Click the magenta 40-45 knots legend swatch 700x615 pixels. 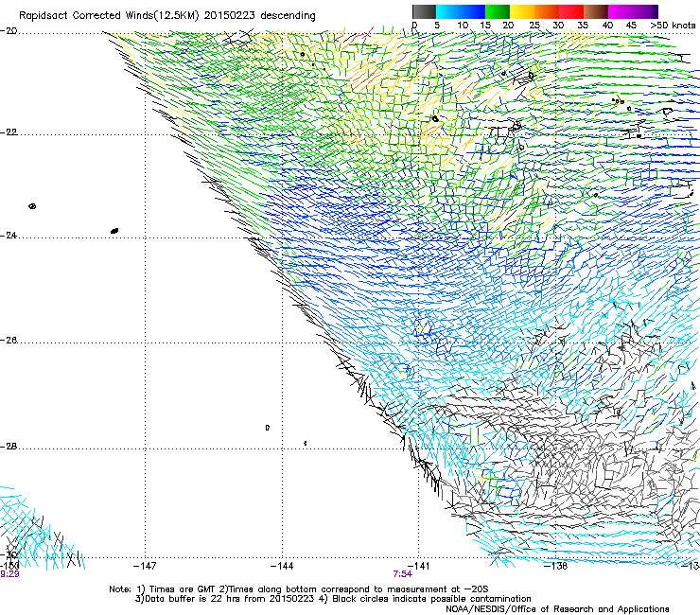(621, 11)
